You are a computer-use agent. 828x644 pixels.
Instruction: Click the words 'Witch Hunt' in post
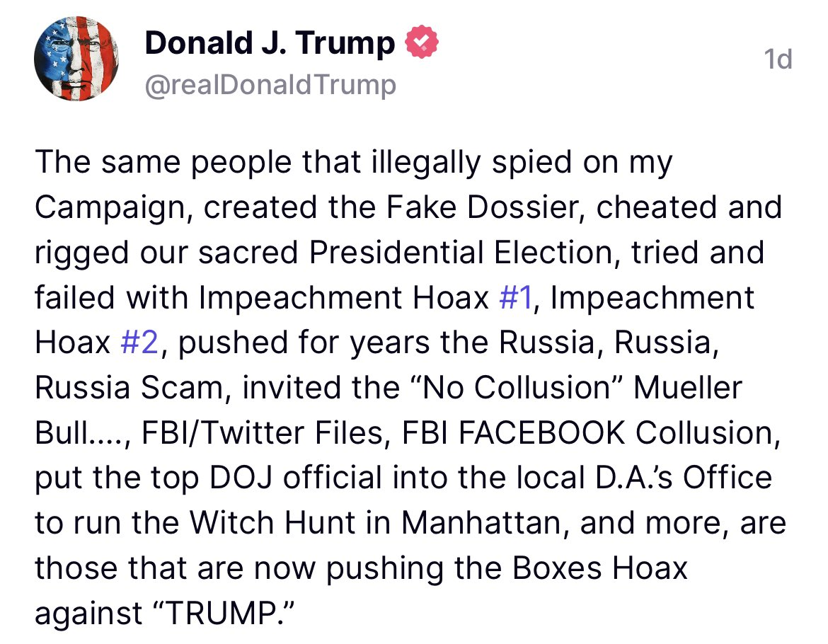[x=272, y=523]
